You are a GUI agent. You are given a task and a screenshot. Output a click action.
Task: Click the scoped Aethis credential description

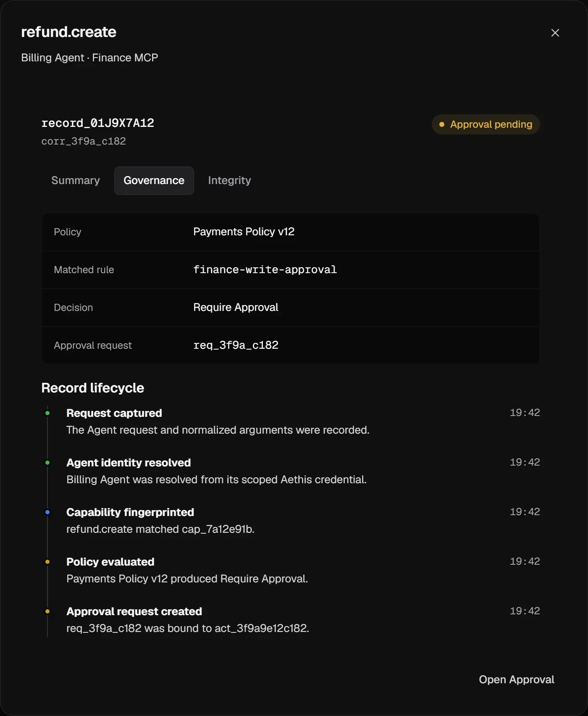tap(216, 479)
